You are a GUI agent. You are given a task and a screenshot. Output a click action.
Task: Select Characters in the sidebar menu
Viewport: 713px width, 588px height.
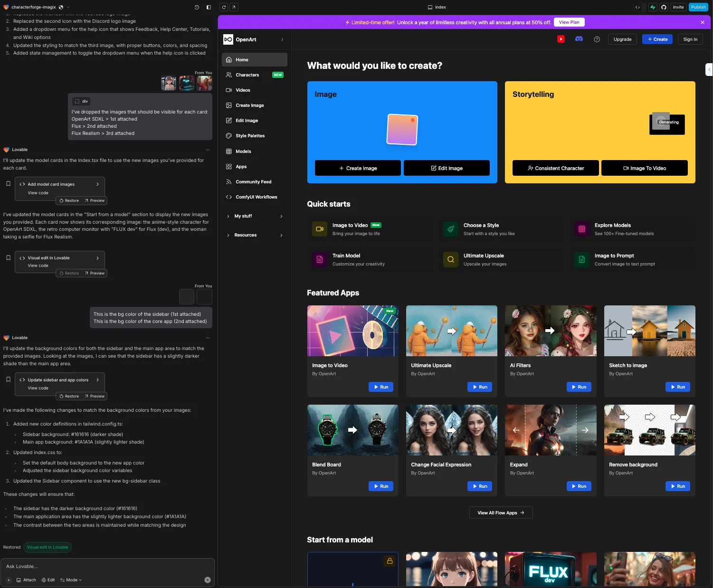255,75
